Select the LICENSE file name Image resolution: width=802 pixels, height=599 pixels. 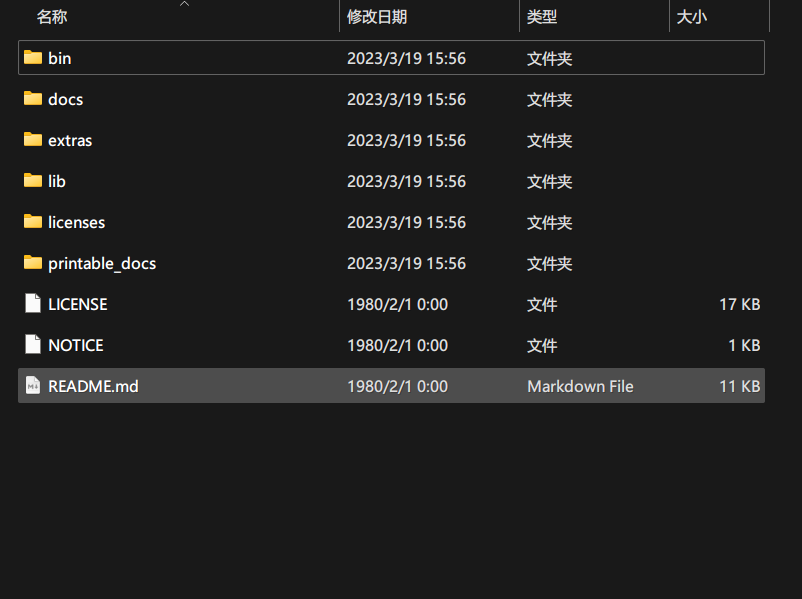tap(78, 304)
